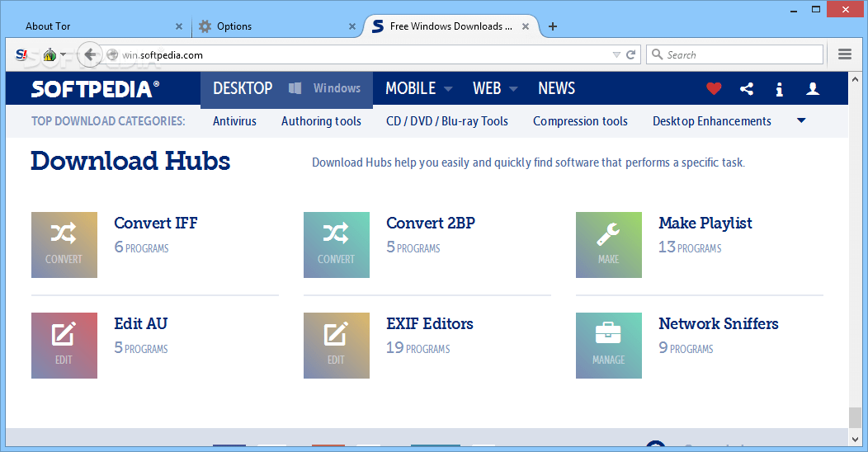Click the search magnifier icon
Screen dimensions: 868x452
(657, 54)
